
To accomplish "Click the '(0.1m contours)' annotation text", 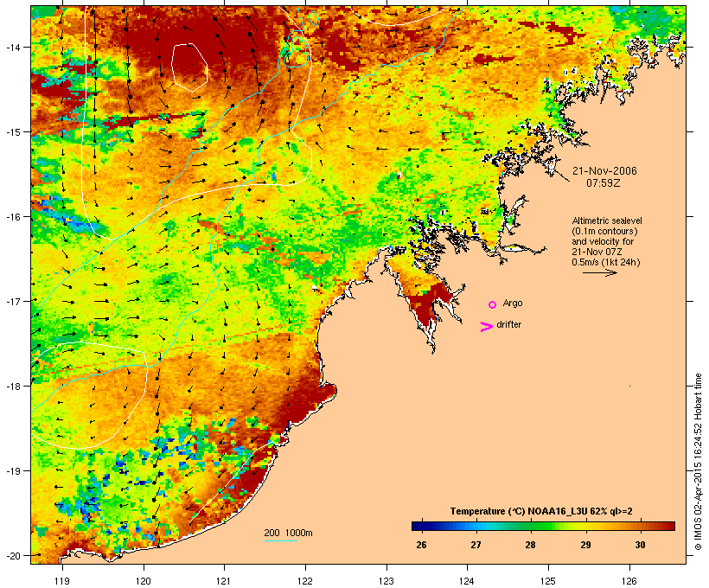I will click(x=604, y=231).
